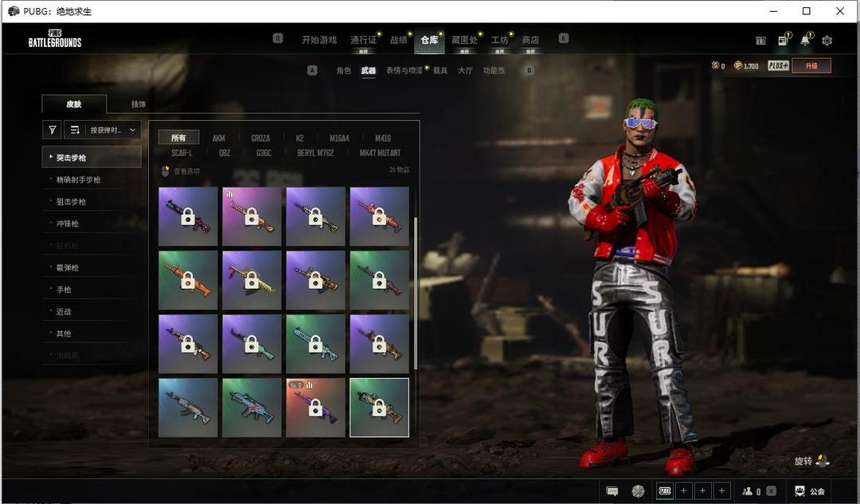
Task: Select the highlighted last weapon skin thumbnail
Action: pyautogui.click(x=379, y=408)
